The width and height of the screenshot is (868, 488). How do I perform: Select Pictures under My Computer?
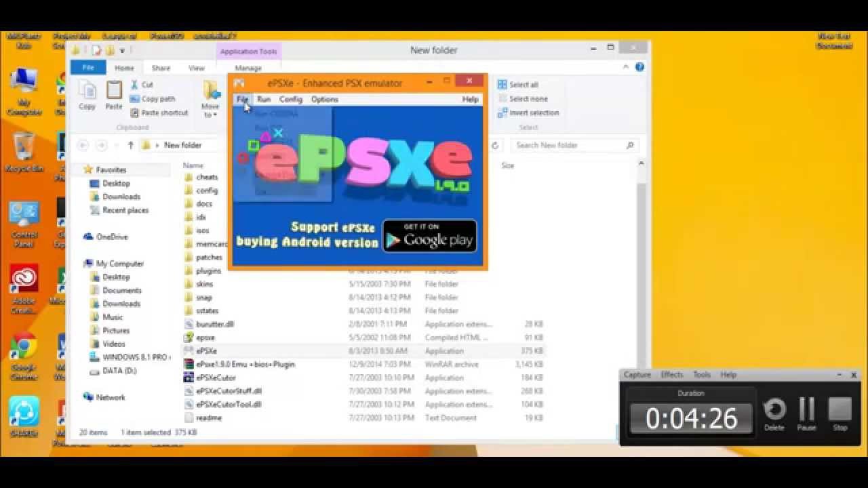click(x=110, y=331)
